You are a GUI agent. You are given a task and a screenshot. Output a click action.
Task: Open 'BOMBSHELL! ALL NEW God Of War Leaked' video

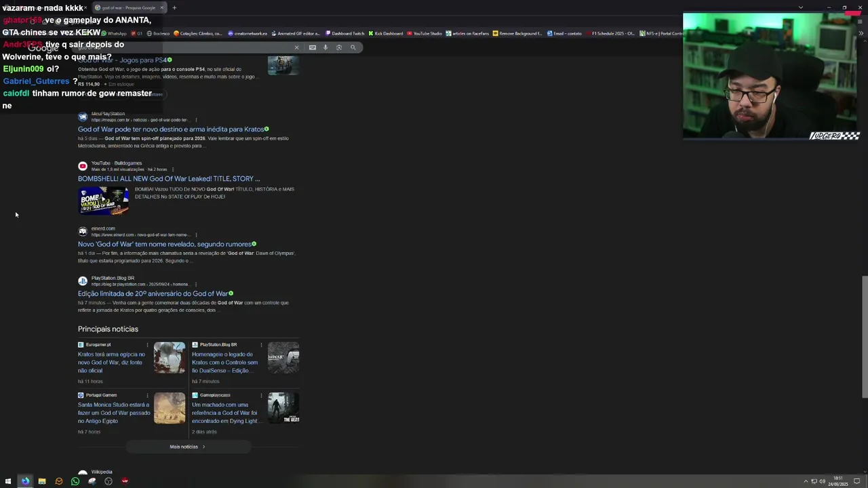169,179
